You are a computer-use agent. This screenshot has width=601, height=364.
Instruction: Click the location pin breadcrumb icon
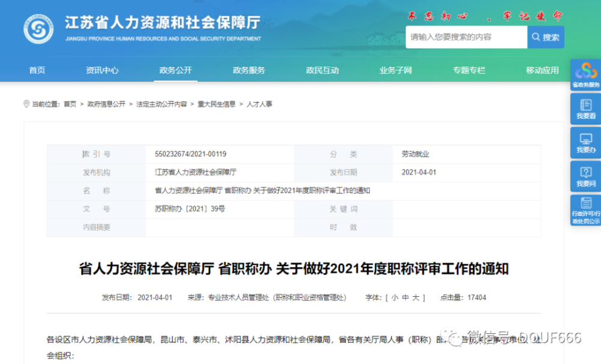26,104
